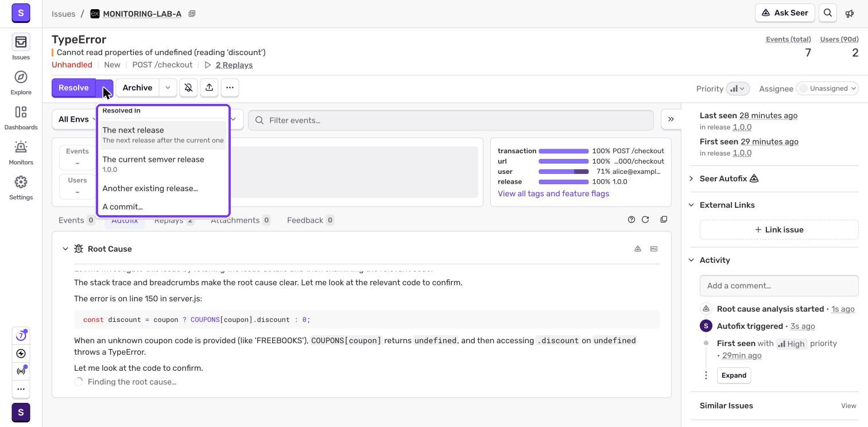Image resolution: width=868 pixels, height=427 pixels.
Task: Open the Assignee Unassigned dropdown
Action: (x=827, y=88)
